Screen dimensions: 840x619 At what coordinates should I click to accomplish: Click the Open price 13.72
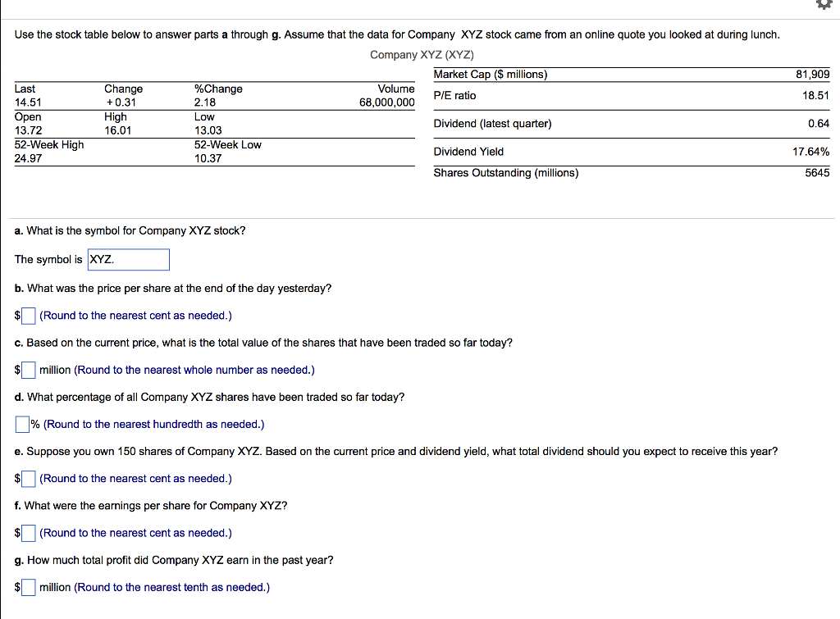pyautogui.click(x=28, y=130)
